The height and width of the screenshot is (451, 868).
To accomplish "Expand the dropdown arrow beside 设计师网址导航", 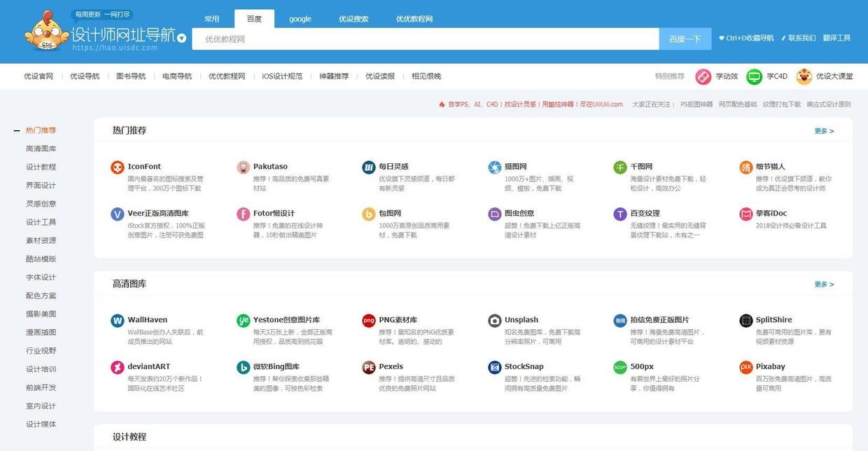I will [182, 39].
